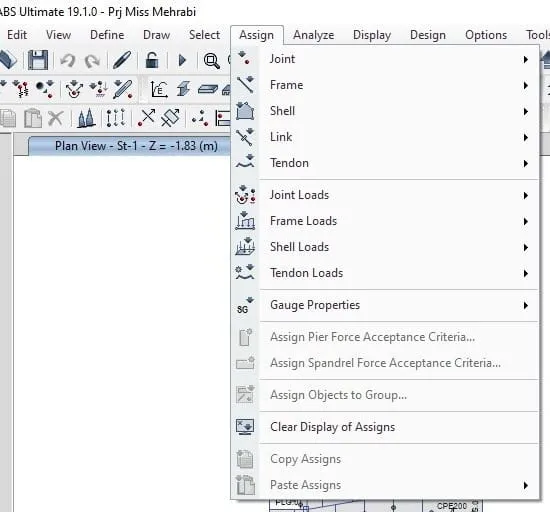Click the divide frames dotted lines icon

coord(116,117)
